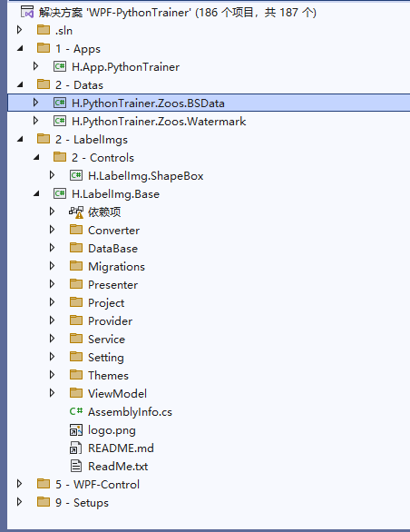Viewport: 410px width, 532px height.
Task: Select the H.LabelImg.ShapeBox project name
Action: pos(146,176)
